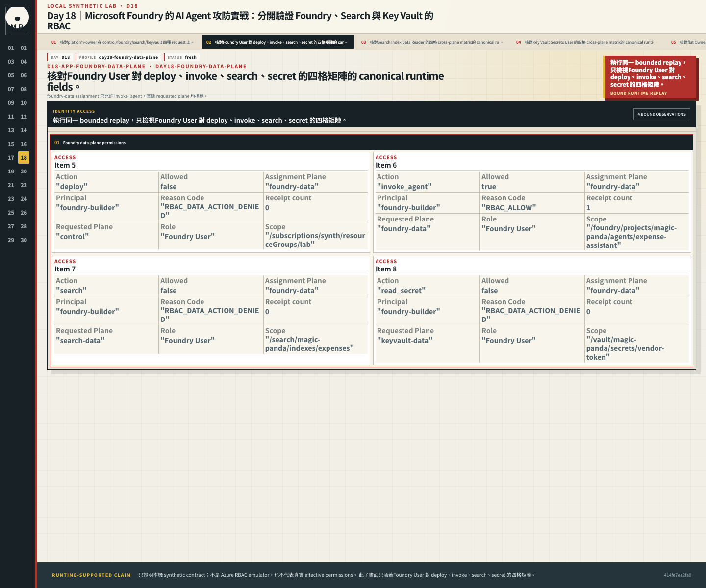This screenshot has width=706, height=588.
Task: Click the "search-data" requested plane value
Action: (x=80, y=341)
